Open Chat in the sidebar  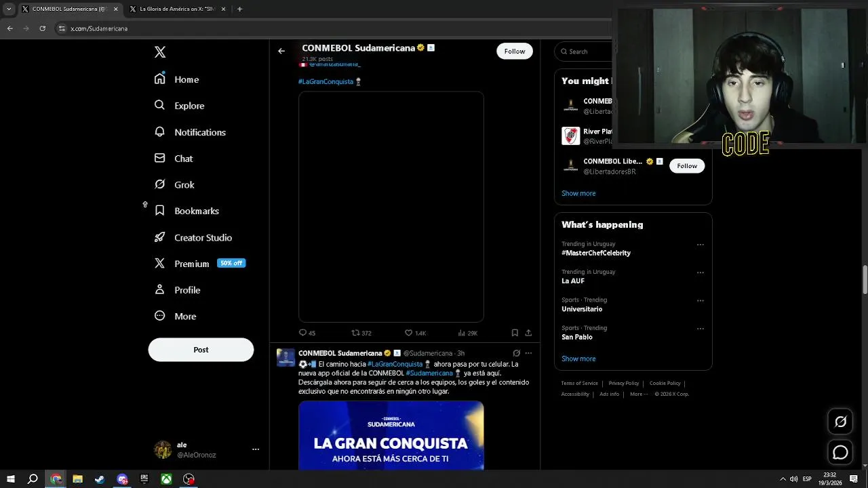pos(174,159)
